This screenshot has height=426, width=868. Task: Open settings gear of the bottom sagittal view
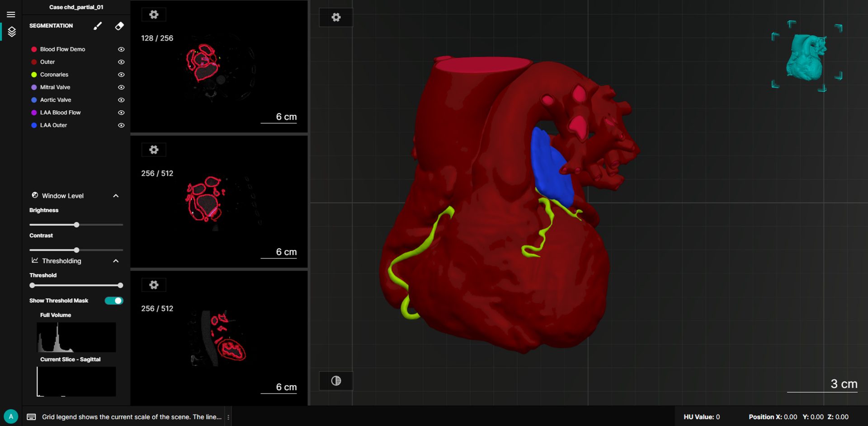click(154, 285)
